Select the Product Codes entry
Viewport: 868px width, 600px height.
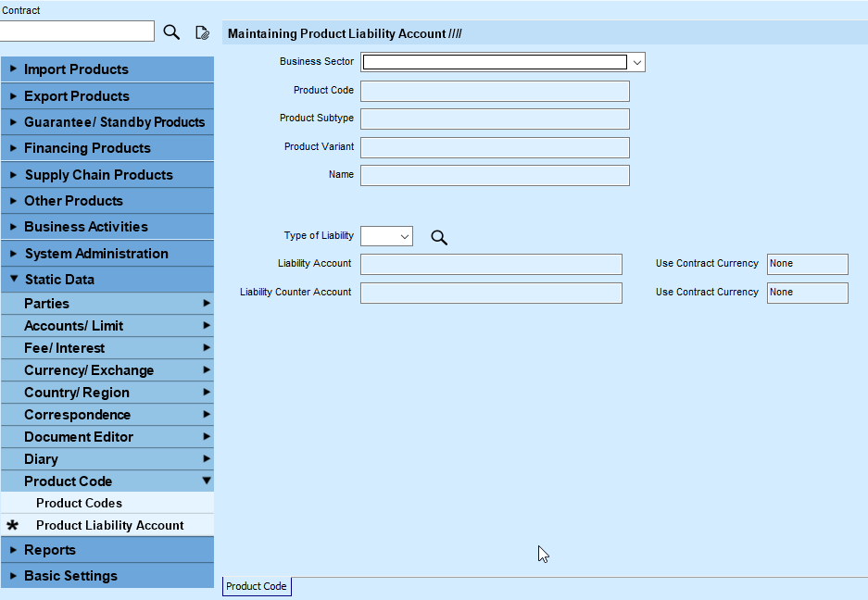107,503
